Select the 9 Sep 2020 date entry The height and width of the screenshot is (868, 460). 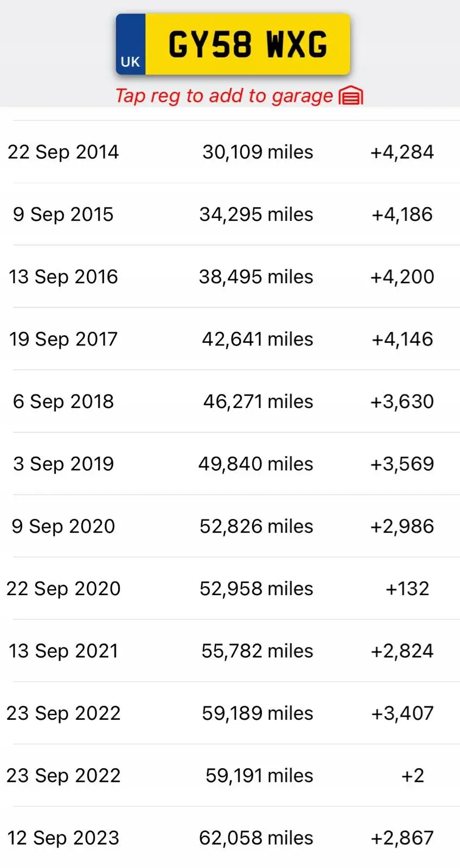click(63, 526)
